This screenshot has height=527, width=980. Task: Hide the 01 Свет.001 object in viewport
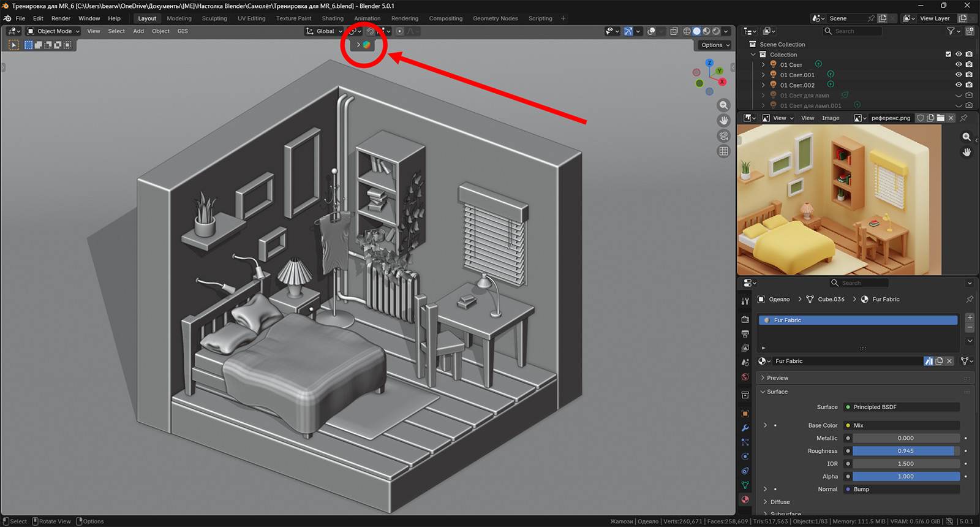(x=959, y=75)
